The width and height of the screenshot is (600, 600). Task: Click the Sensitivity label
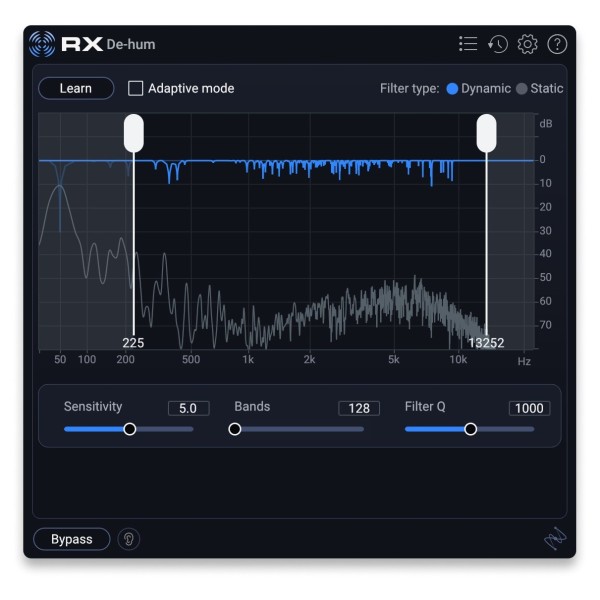pyautogui.click(x=93, y=406)
